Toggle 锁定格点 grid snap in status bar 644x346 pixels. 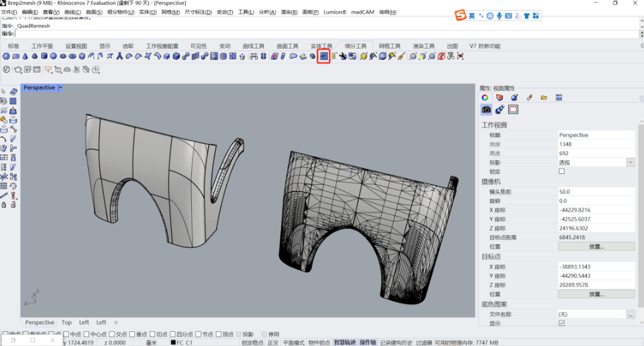click(252, 342)
